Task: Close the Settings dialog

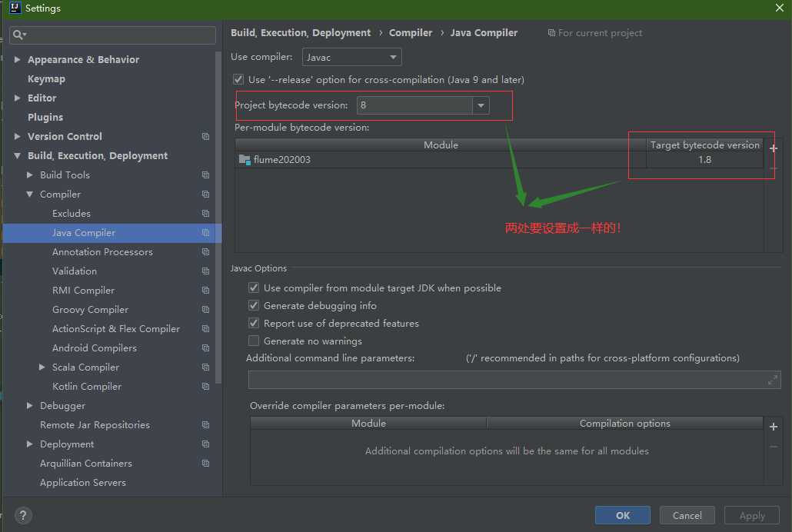Action: tap(780, 8)
